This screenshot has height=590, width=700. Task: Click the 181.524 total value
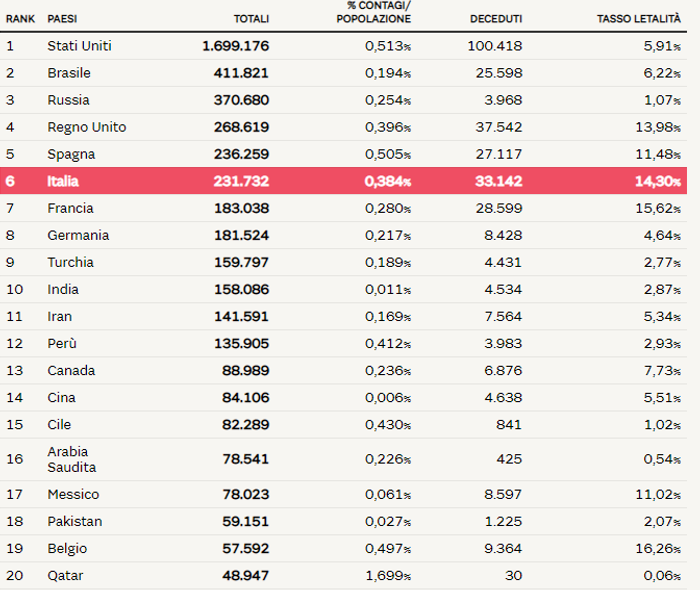click(242, 235)
